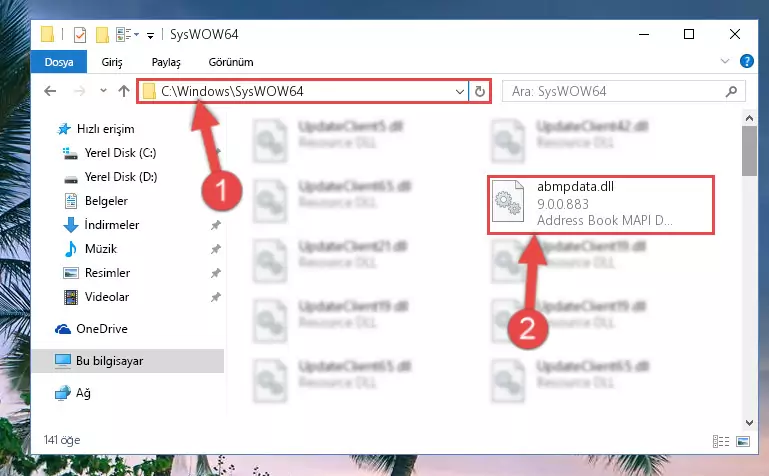Click the Müzik note icon
This screenshot has width=769, height=476.
(x=71, y=249)
